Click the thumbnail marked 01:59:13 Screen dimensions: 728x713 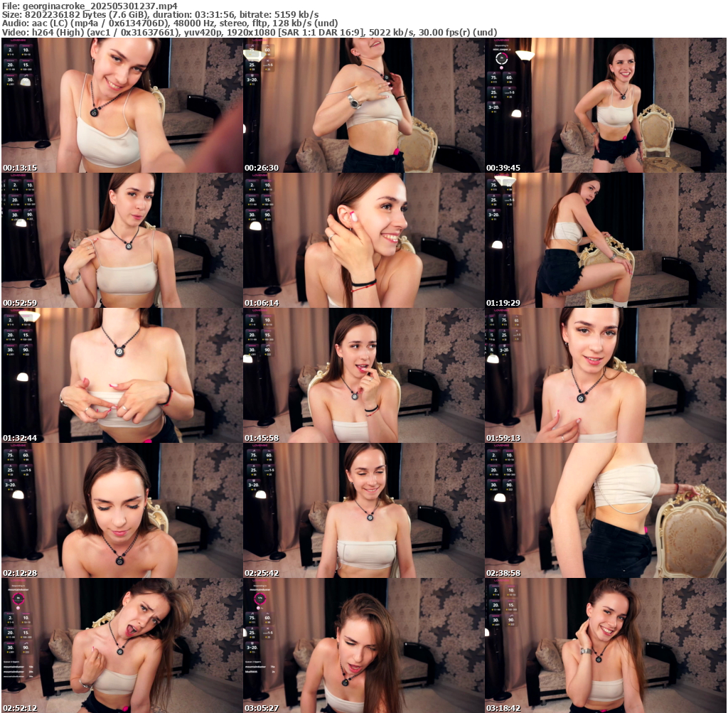coord(605,375)
